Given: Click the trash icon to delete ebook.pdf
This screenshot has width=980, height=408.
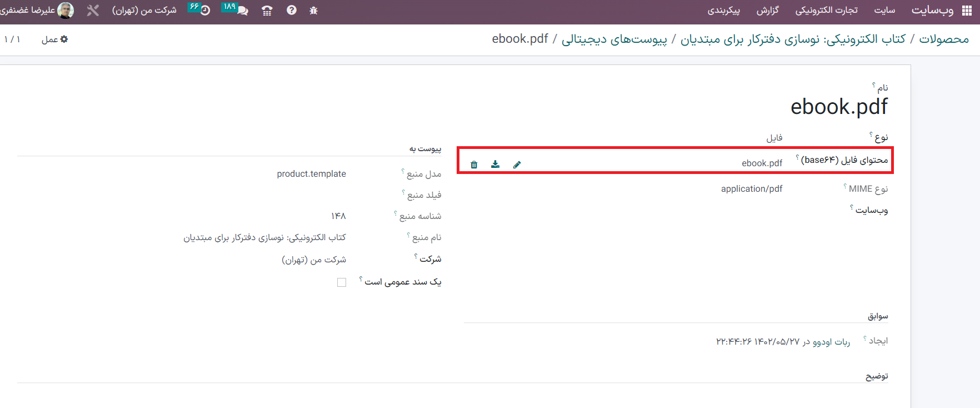Looking at the screenshot, I should click(474, 165).
